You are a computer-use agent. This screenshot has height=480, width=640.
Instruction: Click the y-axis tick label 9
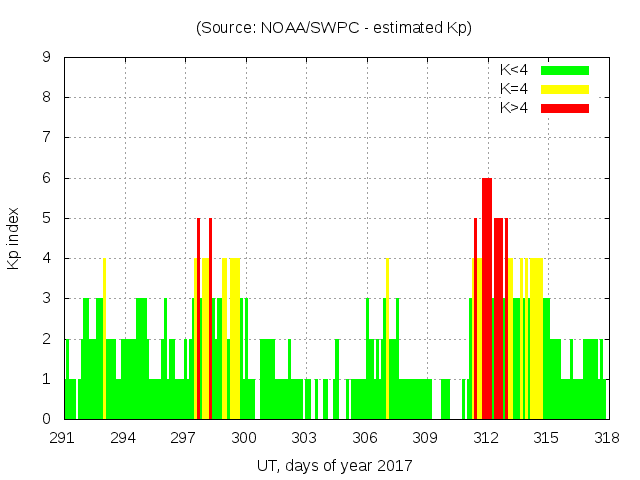coord(46,58)
